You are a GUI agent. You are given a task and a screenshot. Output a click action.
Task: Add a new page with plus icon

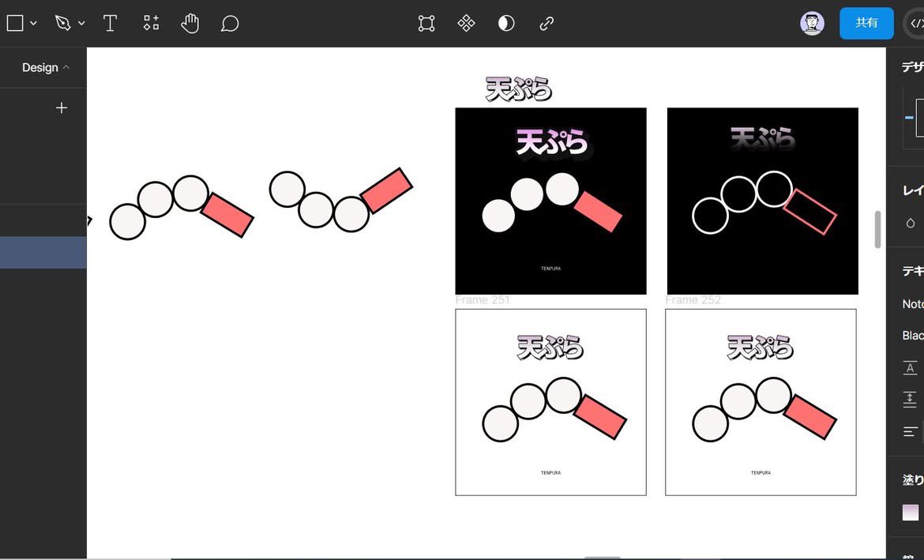(x=62, y=108)
